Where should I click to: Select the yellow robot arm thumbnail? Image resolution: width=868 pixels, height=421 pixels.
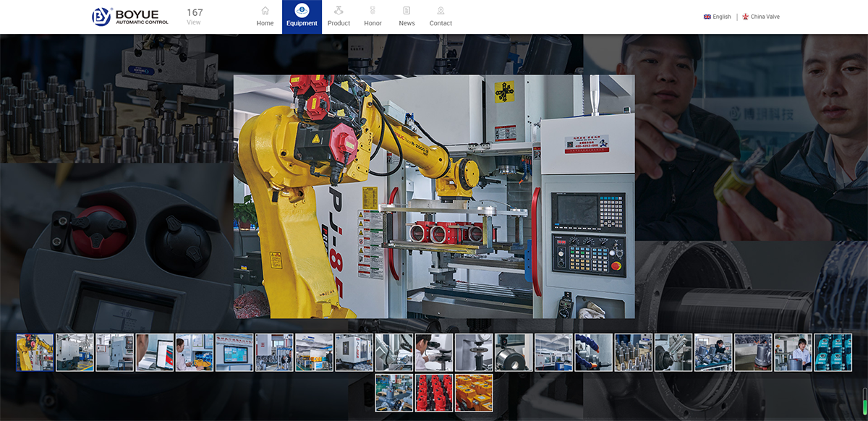[35, 352]
